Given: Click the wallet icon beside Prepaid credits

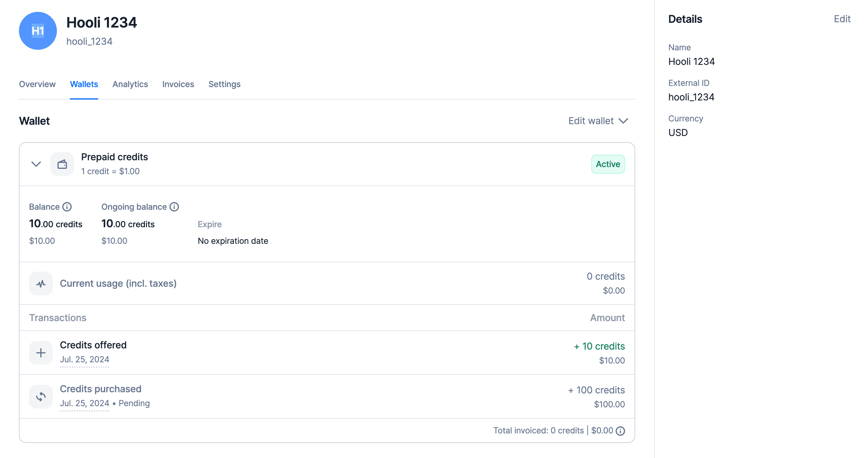Looking at the screenshot, I should tap(62, 164).
